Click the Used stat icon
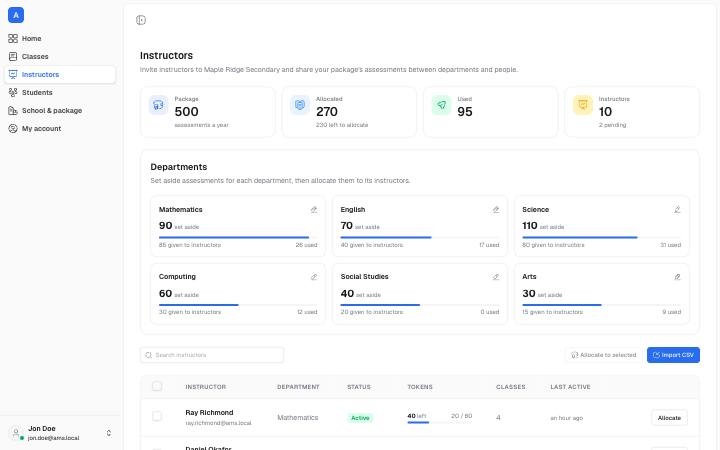Screen dimensions: 720x450 441,105
